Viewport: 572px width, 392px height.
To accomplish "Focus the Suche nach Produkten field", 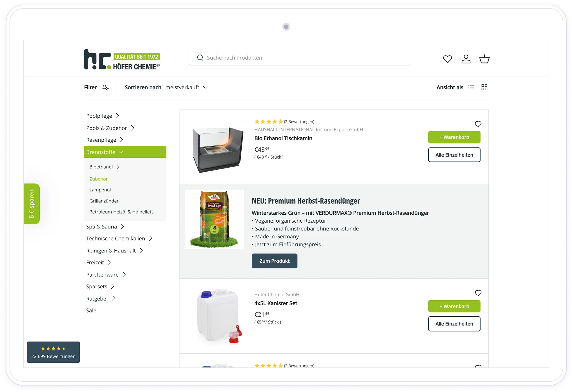I will [x=300, y=58].
